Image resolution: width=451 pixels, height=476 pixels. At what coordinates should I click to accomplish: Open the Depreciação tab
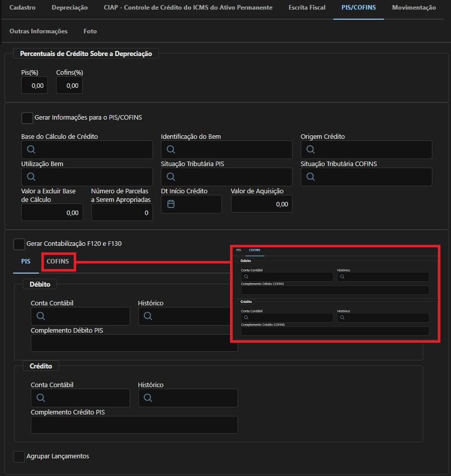pos(70,8)
